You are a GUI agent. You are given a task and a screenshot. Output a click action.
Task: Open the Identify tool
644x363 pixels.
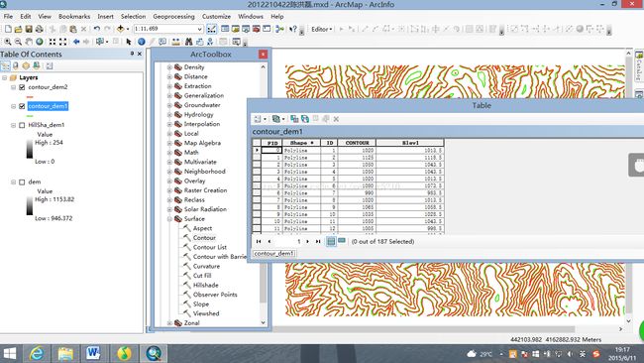[142, 42]
